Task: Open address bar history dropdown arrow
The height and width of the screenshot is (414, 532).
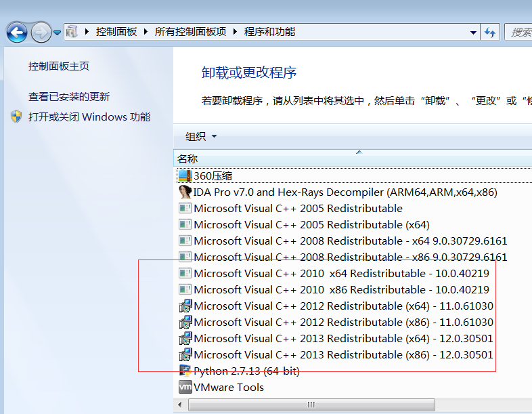Action: tap(473, 33)
